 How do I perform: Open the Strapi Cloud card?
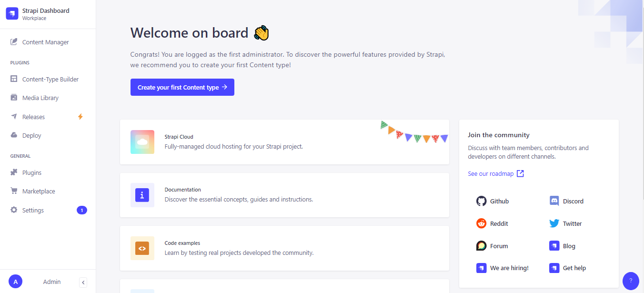(x=284, y=142)
